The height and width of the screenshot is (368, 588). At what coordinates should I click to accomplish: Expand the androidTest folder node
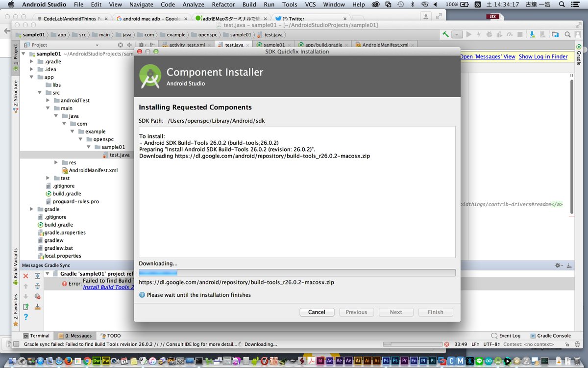click(48, 100)
